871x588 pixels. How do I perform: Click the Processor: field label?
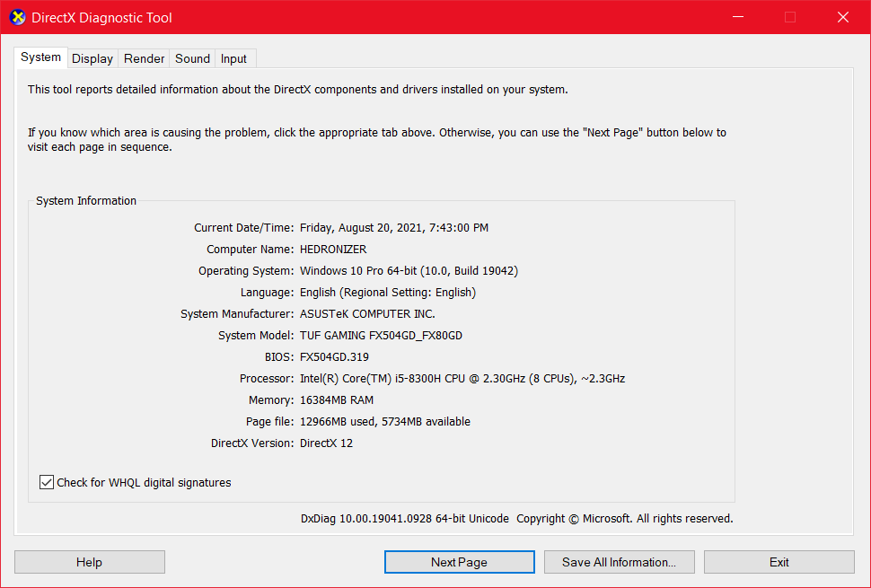coord(267,379)
